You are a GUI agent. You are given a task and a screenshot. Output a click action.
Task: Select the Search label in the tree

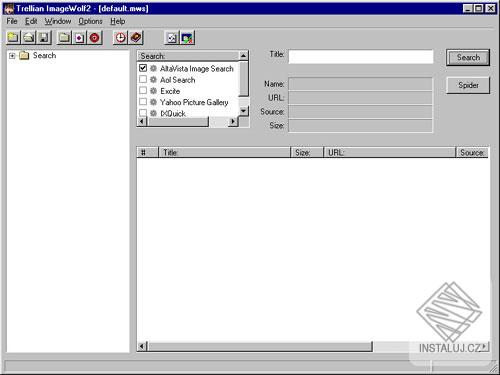[x=44, y=56]
